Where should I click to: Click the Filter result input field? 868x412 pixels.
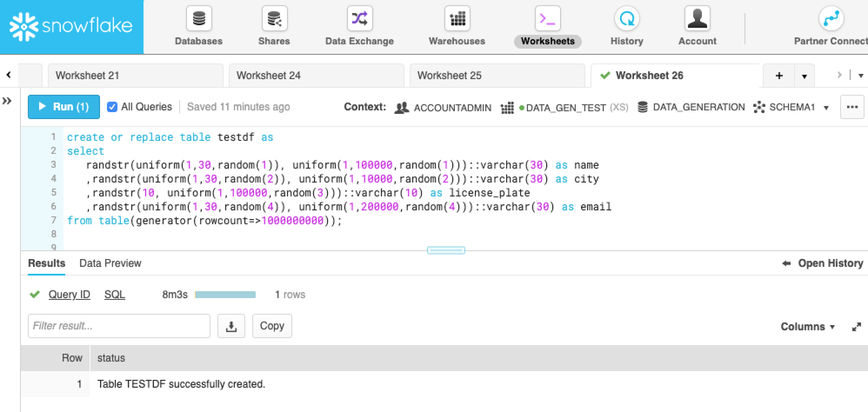[119, 326]
